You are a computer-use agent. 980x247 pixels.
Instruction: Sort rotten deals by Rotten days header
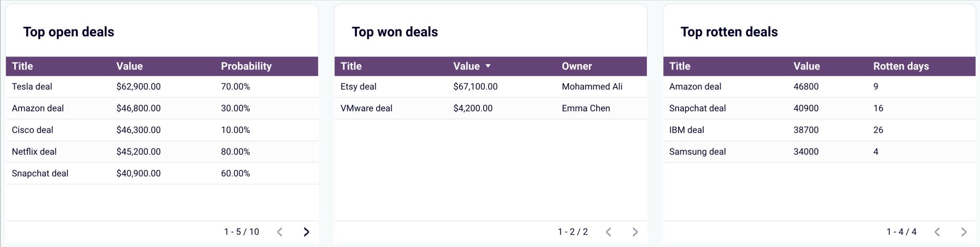click(901, 66)
